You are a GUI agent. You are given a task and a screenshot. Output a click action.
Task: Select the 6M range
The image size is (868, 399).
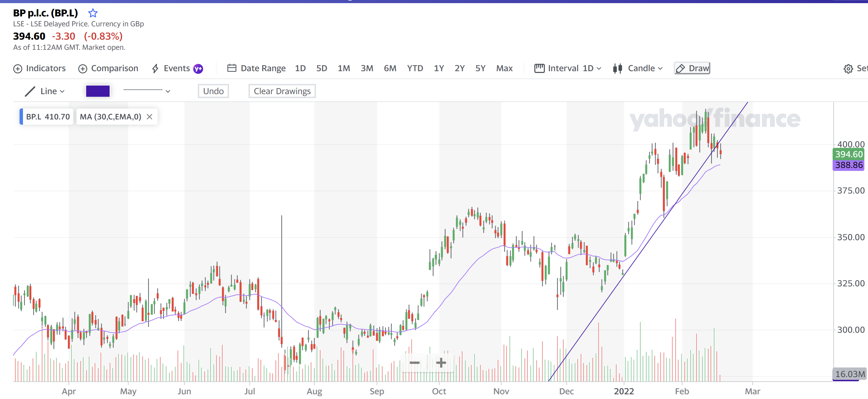click(390, 68)
